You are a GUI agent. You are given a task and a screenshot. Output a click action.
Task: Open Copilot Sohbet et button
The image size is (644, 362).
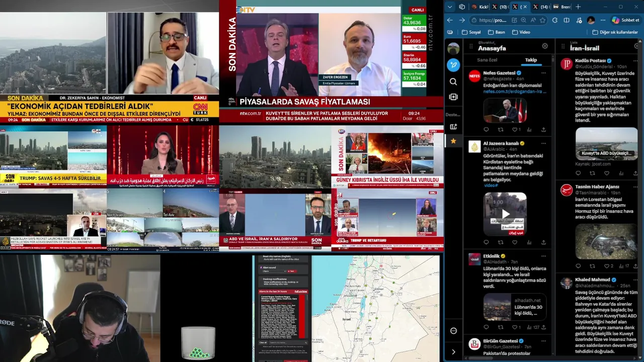(x=626, y=20)
